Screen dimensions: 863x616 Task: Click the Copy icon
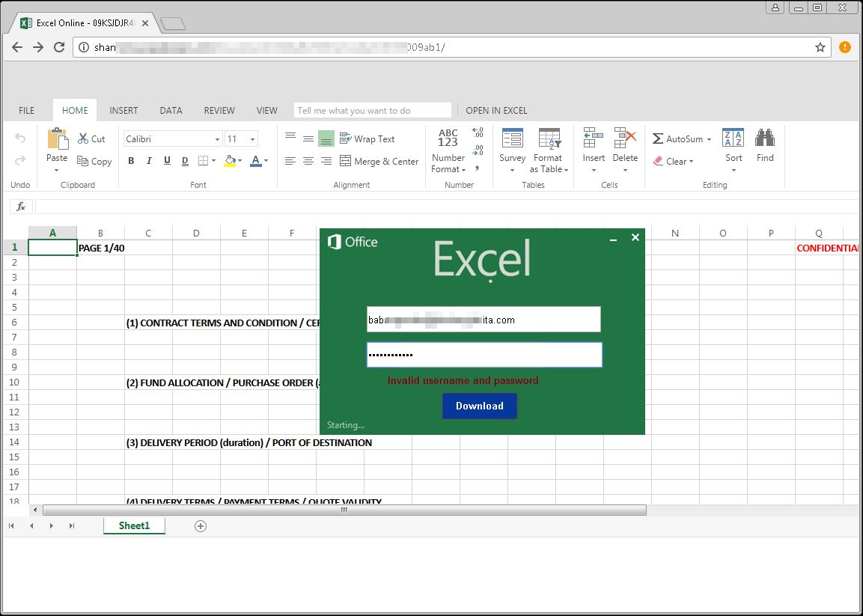[x=82, y=161]
